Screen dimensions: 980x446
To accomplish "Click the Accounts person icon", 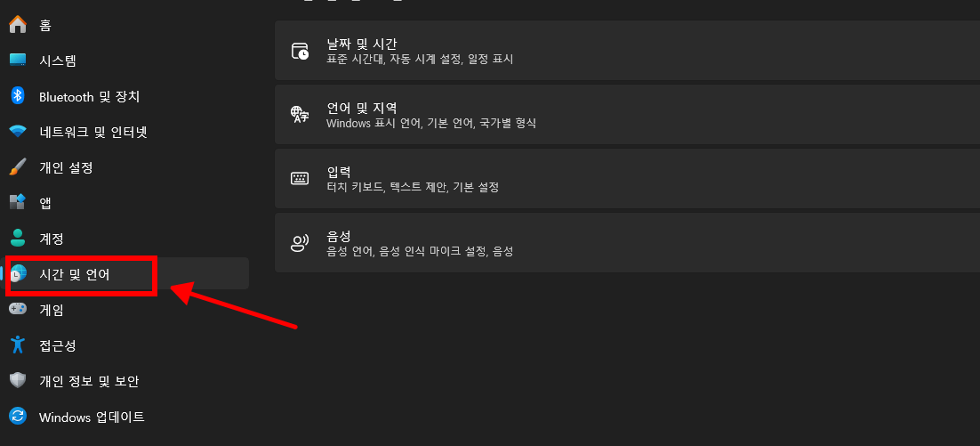I will (x=18, y=238).
